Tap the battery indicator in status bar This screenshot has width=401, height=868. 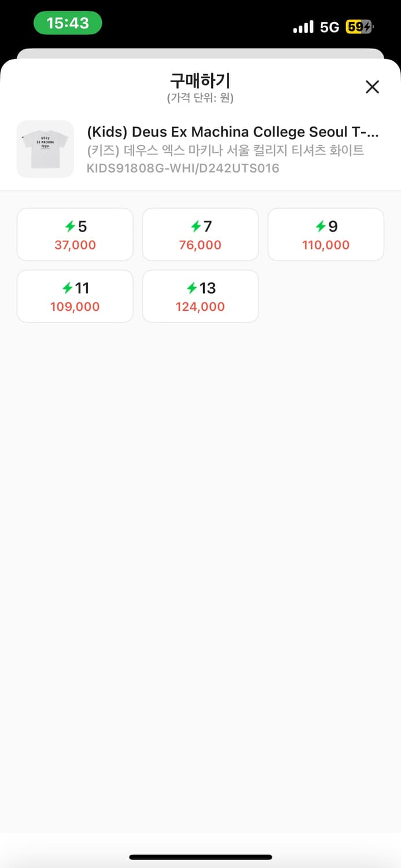pos(360,27)
